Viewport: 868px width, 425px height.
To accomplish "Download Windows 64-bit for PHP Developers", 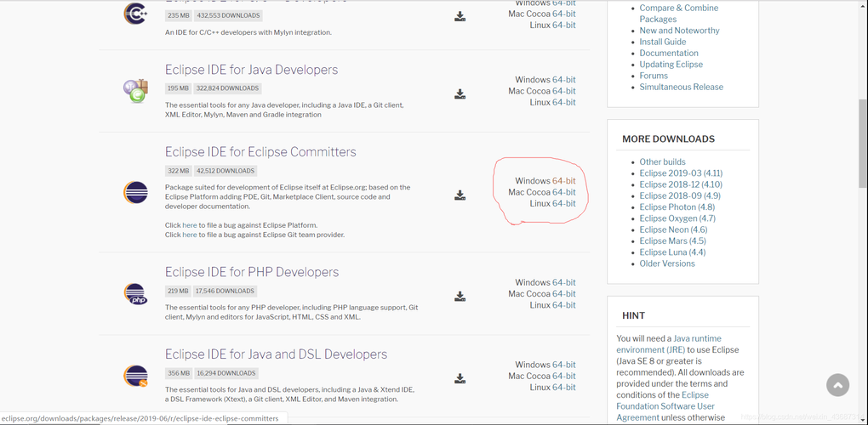I will (563, 282).
